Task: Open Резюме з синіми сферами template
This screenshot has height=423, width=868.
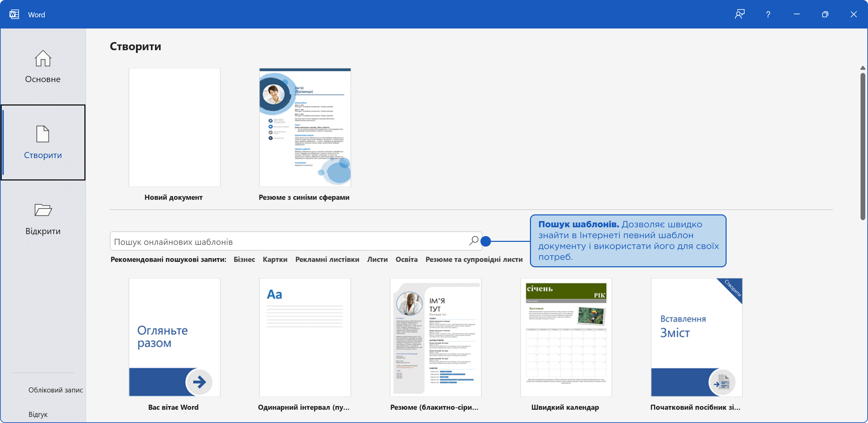Action: (305, 128)
